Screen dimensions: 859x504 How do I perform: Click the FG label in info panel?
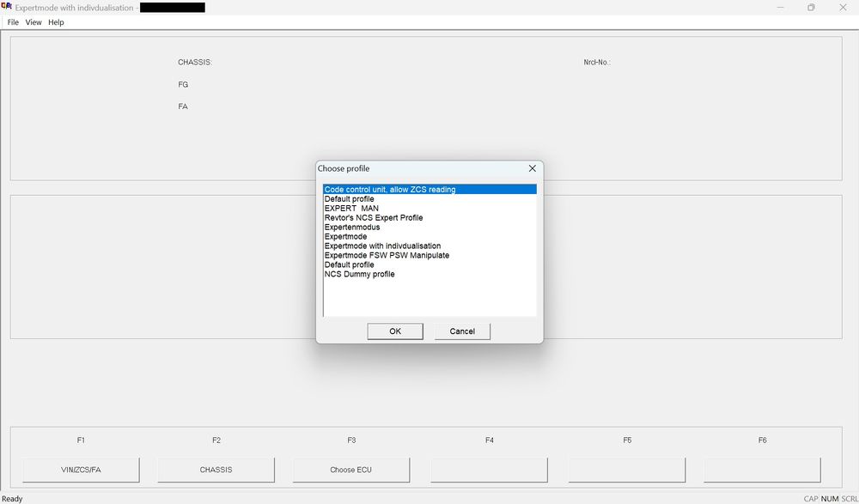(183, 84)
